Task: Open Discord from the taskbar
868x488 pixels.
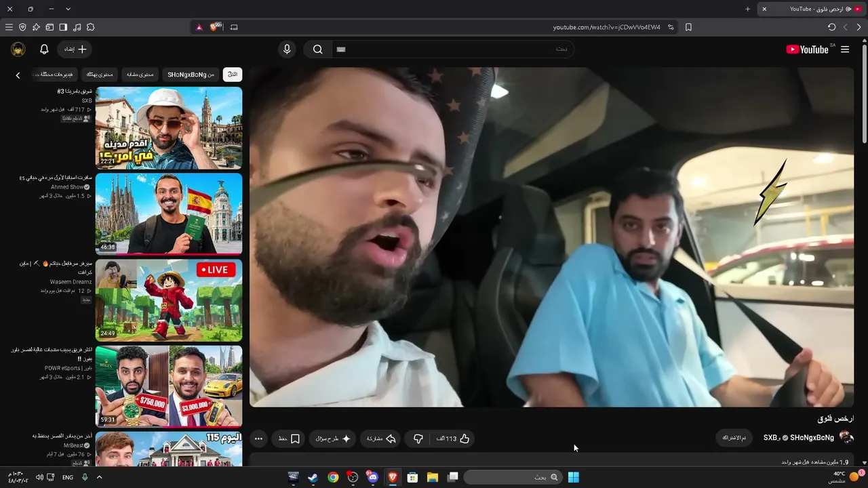Action: click(x=372, y=477)
